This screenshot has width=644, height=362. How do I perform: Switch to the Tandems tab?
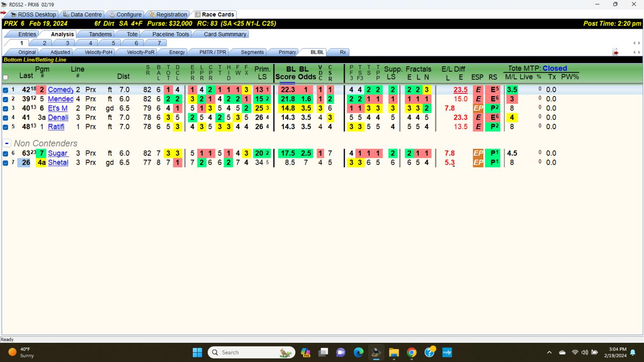[x=100, y=34]
